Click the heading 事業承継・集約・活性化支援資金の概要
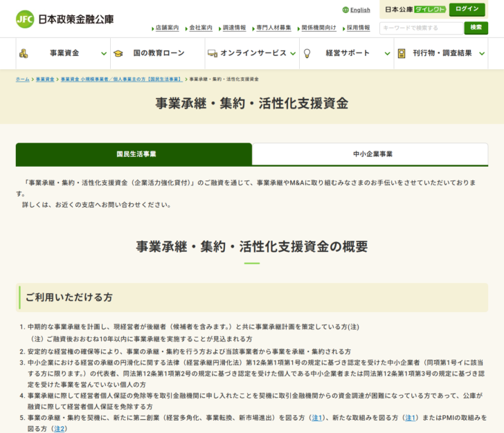The height and width of the screenshot is (433, 504). coord(252,247)
